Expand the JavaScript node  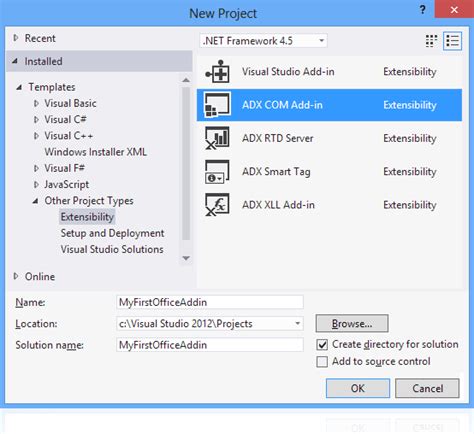click(x=36, y=185)
